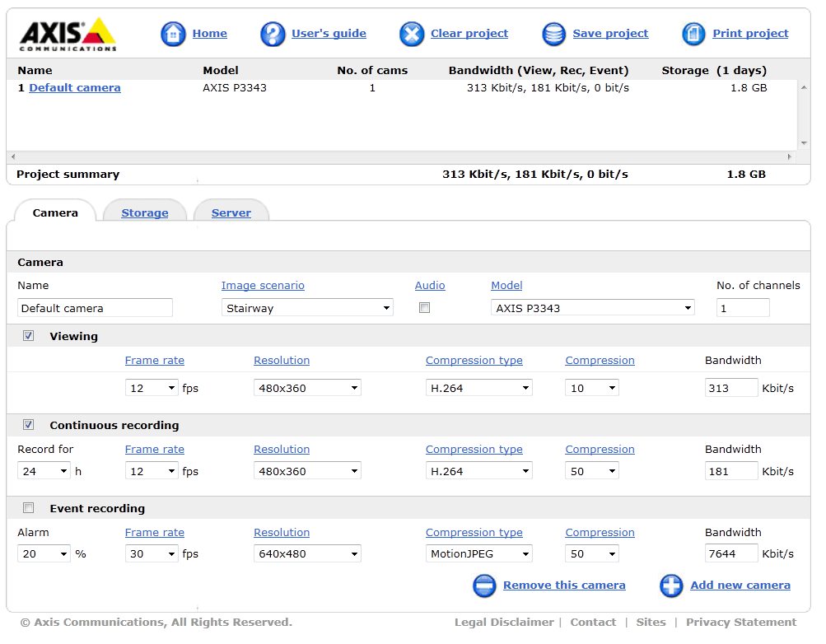The height and width of the screenshot is (644, 826).
Task: Click the Continuous recording Bandwidth 181 field
Action: 731,471
